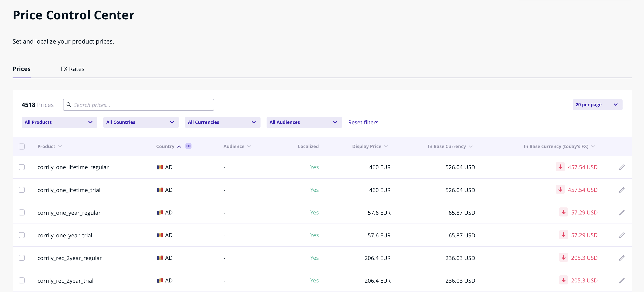Click the Andorra flag in the corrily_one_lifetime_regular row
Viewport: 644px width, 292px height.
click(x=160, y=167)
